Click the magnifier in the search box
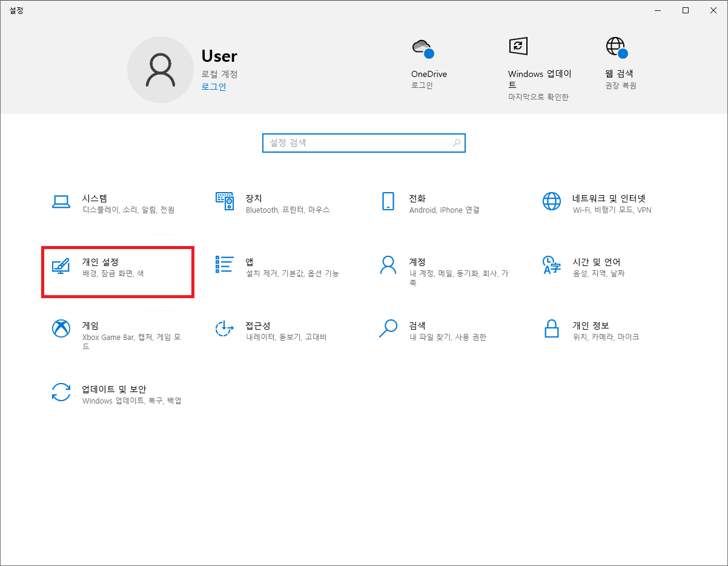 click(457, 143)
